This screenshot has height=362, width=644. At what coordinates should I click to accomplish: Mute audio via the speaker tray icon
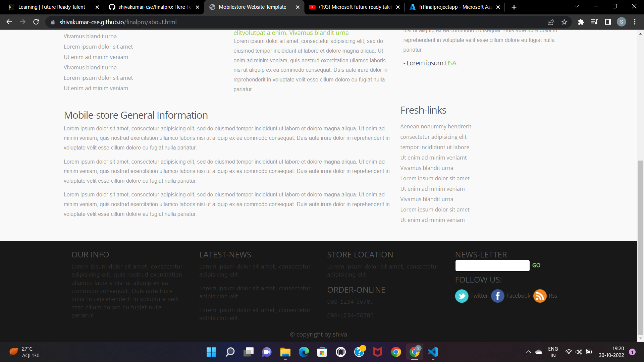579,352
